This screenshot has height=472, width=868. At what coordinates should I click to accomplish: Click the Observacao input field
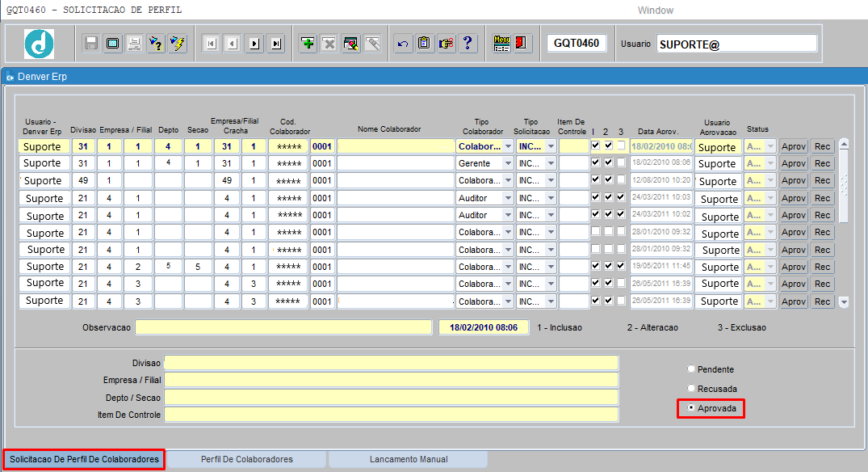coord(283,327)
